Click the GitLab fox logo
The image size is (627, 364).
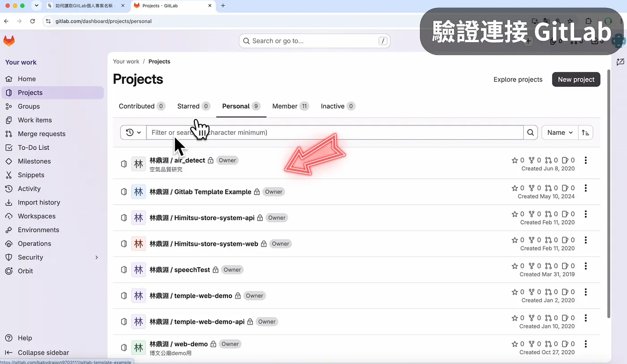[9, 41]
